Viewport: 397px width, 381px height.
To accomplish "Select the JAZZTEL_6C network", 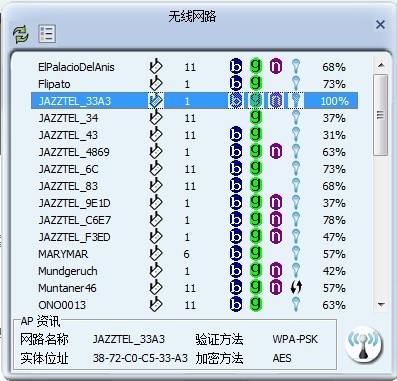I will coord(194,169).
